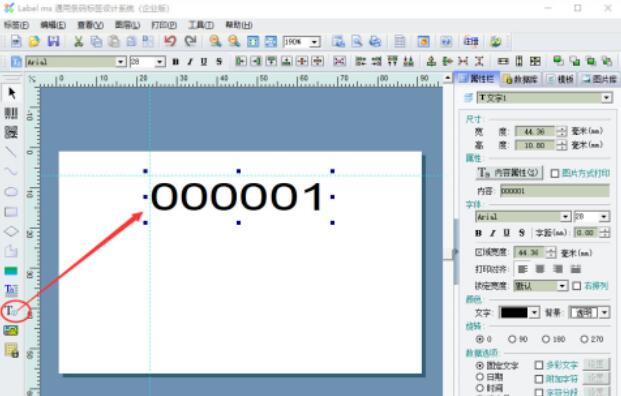Select the arrow pointer tool
The width and height of the screenshot is (621, 396).
click(x=11, y=93)
